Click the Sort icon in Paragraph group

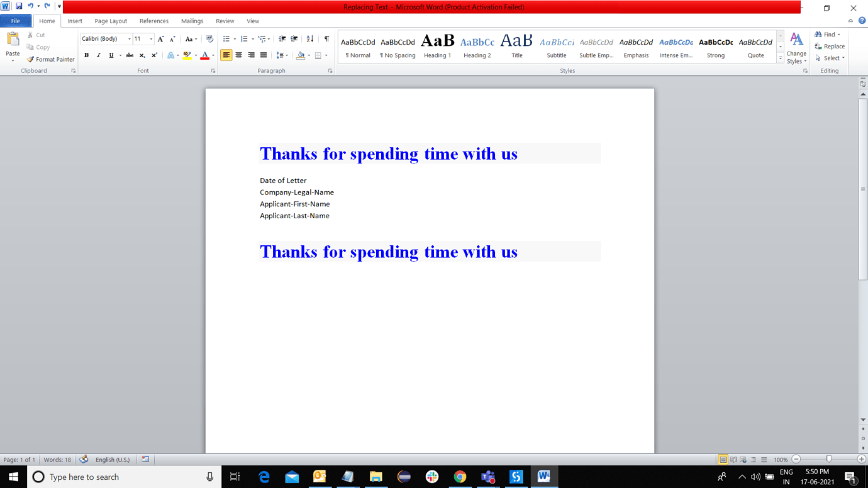pos(309,38)
